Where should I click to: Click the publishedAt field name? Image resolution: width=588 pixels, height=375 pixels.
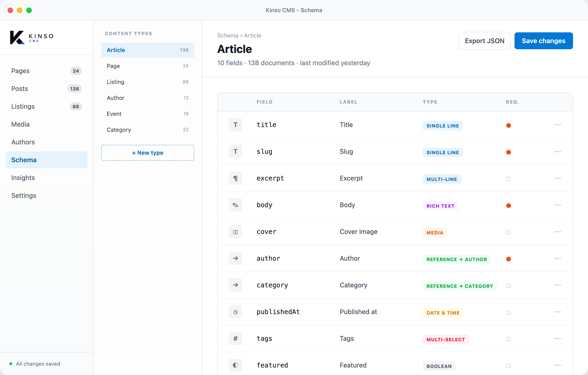pyautogui.click(x=278, y=312)
